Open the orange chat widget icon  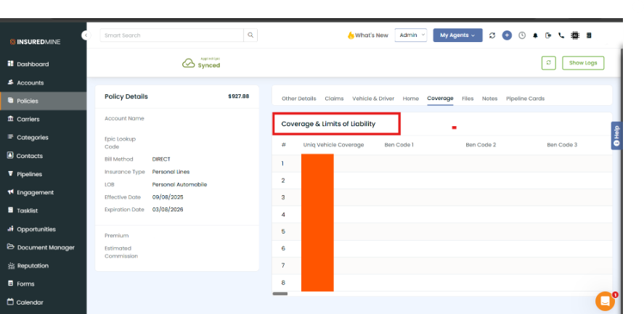tap(604, 301)
